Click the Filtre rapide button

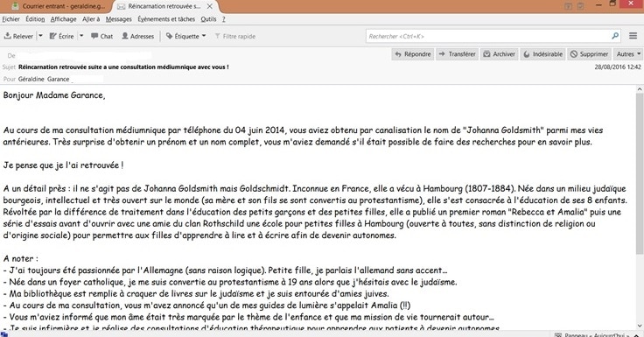(234, 36)
